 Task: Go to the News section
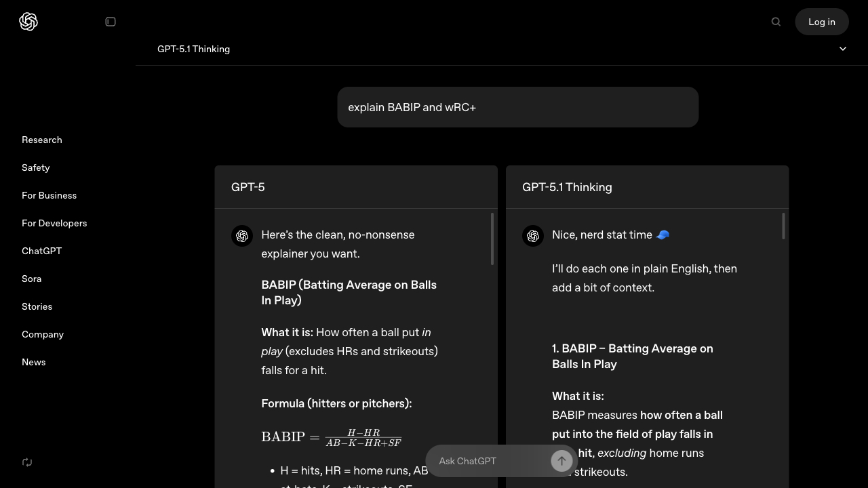click(x=33, y=362)
